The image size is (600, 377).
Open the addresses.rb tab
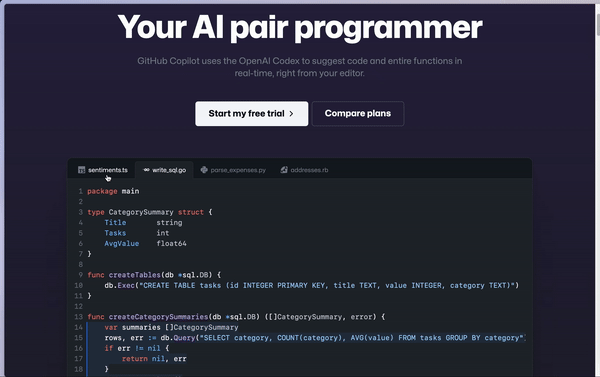pos(304,170)
